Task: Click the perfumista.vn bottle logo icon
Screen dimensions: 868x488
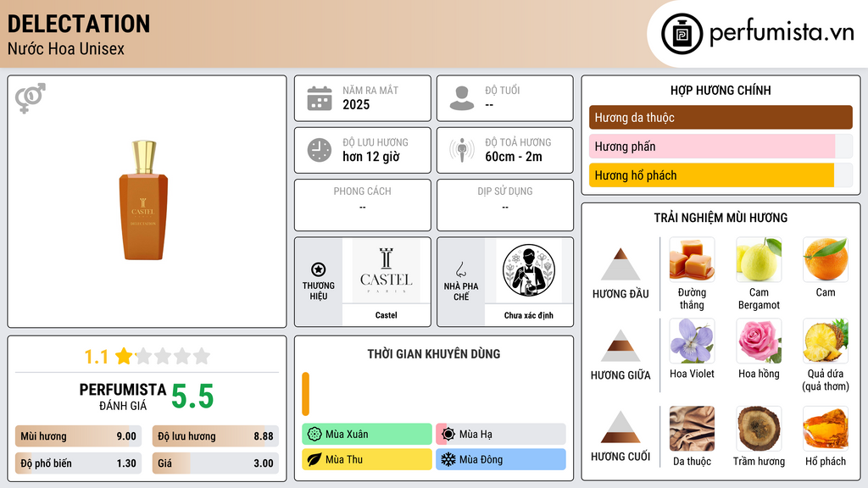Action: pos(682,34)
